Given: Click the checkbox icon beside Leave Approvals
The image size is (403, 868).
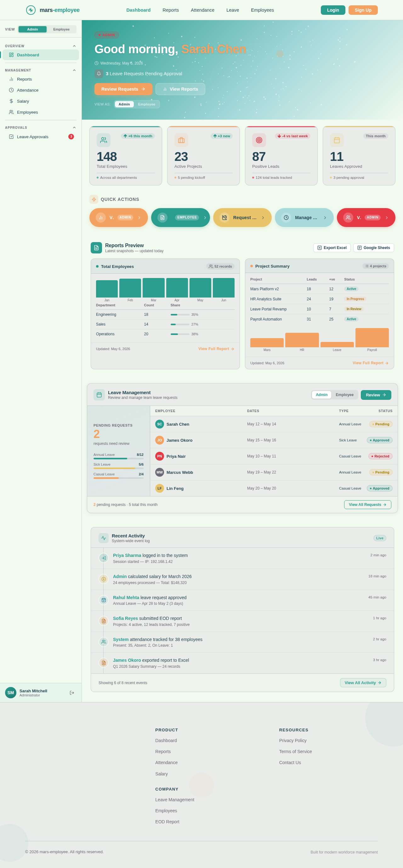Looking at the screenshot, I should pyautogui.click(x=11, y=137).
